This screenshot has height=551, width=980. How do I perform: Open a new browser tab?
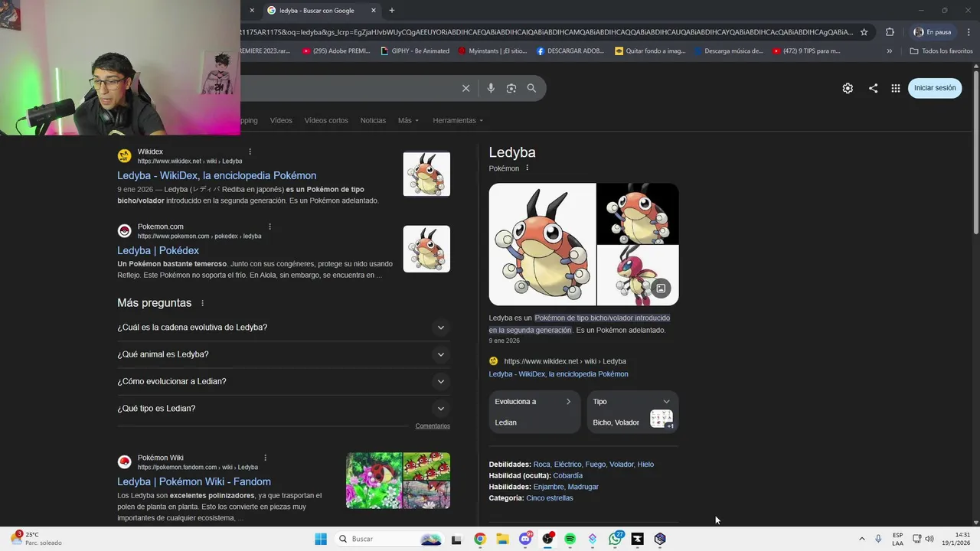392,11
